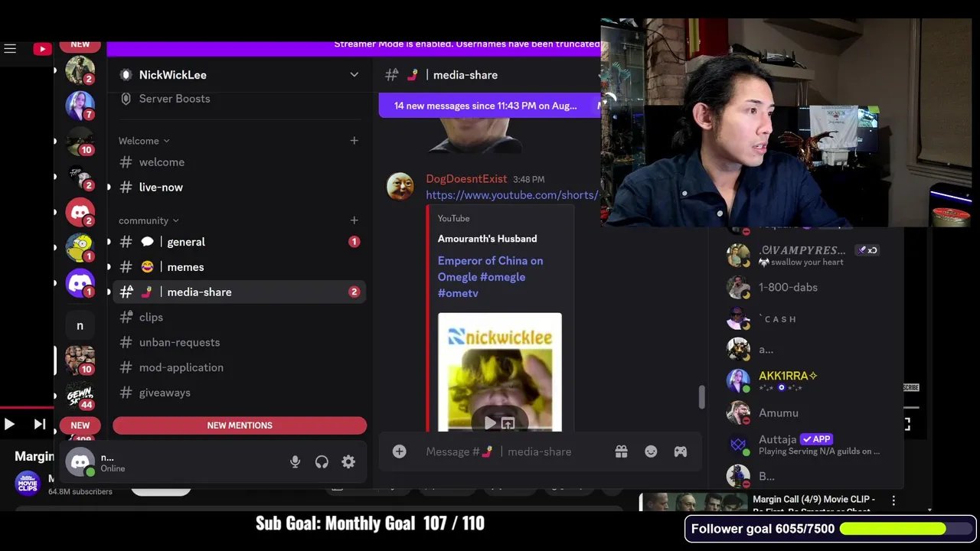This screenshot has width=980, height=551.
Task: Select the media-share channel
Action: point(240,292)
